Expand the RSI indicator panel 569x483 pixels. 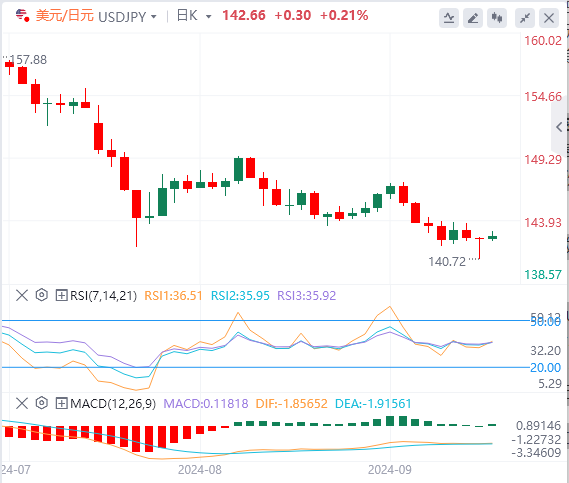[x=61, y=295]
